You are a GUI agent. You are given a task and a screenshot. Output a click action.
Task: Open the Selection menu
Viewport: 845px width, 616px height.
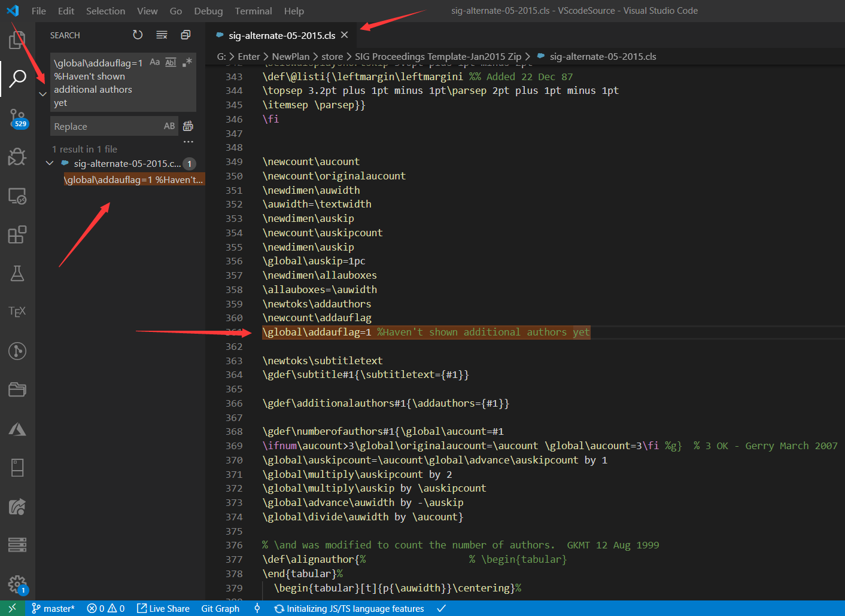pos(106,11)
